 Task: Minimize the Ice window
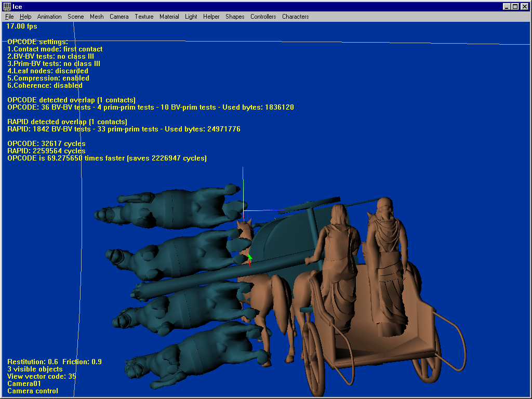point(506,6)
